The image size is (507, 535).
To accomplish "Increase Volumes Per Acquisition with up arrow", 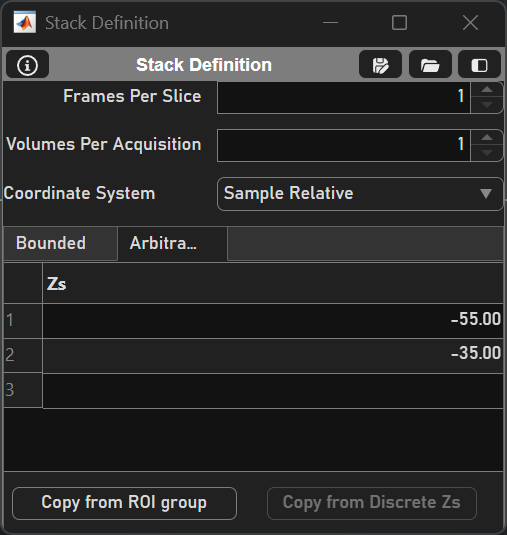I will (487, 138).
